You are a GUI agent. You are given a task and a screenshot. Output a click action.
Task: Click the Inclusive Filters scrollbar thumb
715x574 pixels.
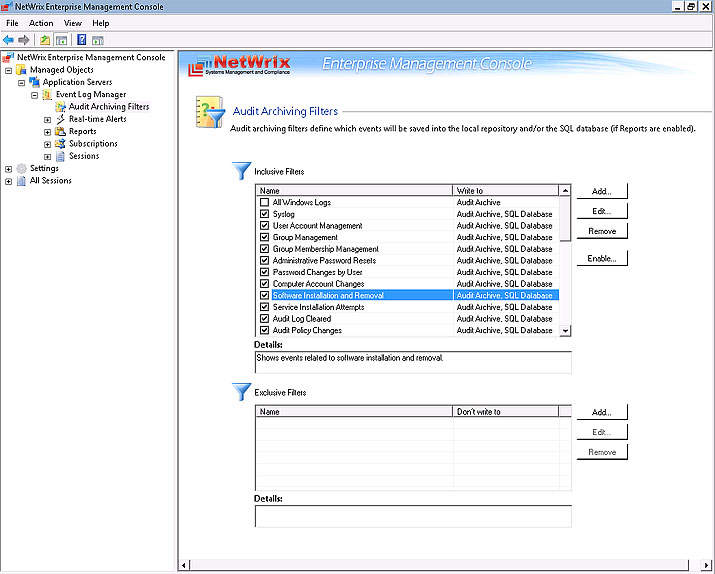click(565, 219)
